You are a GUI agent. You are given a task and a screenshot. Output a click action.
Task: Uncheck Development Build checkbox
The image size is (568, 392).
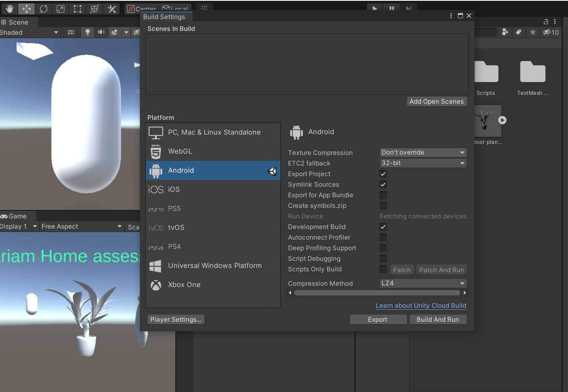tap(383, 227)
